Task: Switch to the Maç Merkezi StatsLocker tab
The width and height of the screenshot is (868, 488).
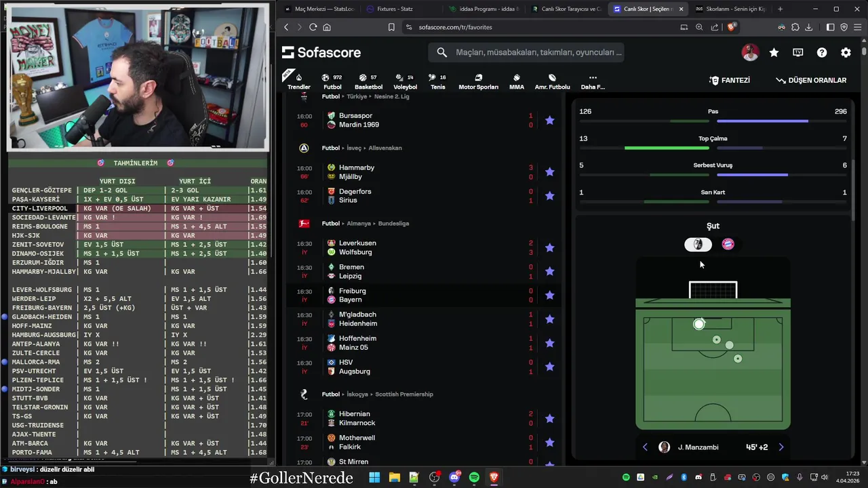Action: (320, 9)
